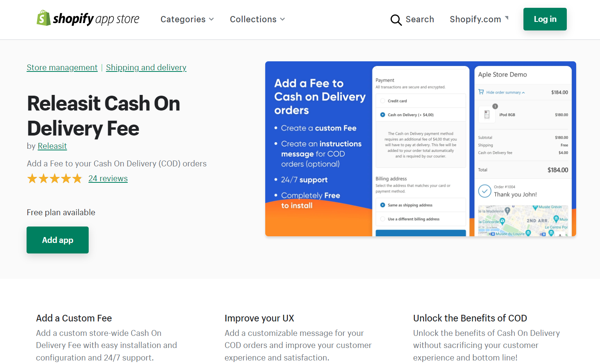
Task: View the 24 reviews link
Action: pyautogui.click(x=108, y=178)
